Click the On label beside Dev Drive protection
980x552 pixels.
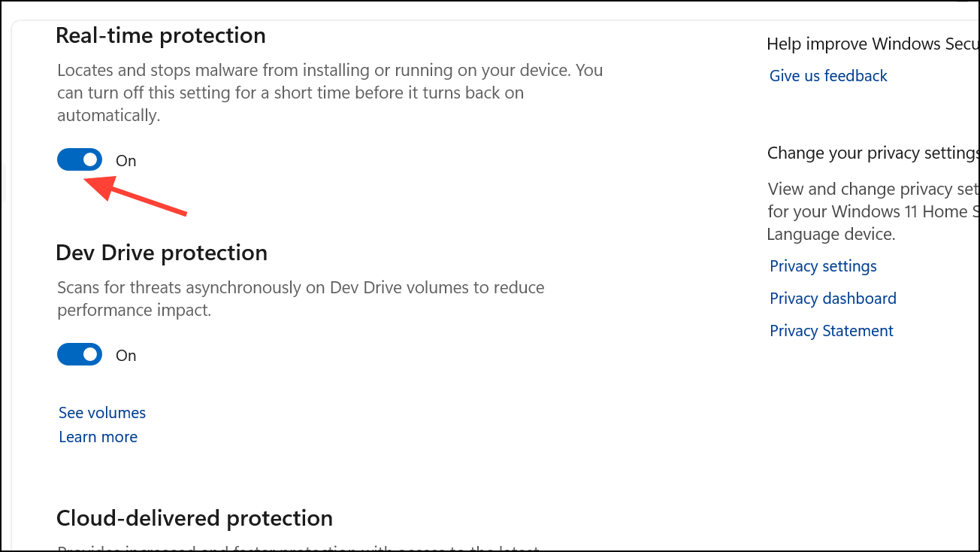tap(125, 355)
